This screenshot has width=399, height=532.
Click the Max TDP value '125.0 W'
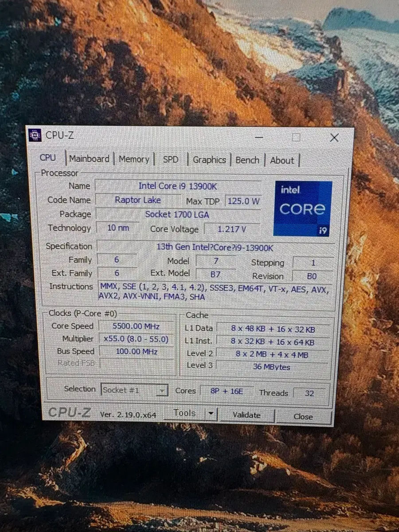[243, 201]
